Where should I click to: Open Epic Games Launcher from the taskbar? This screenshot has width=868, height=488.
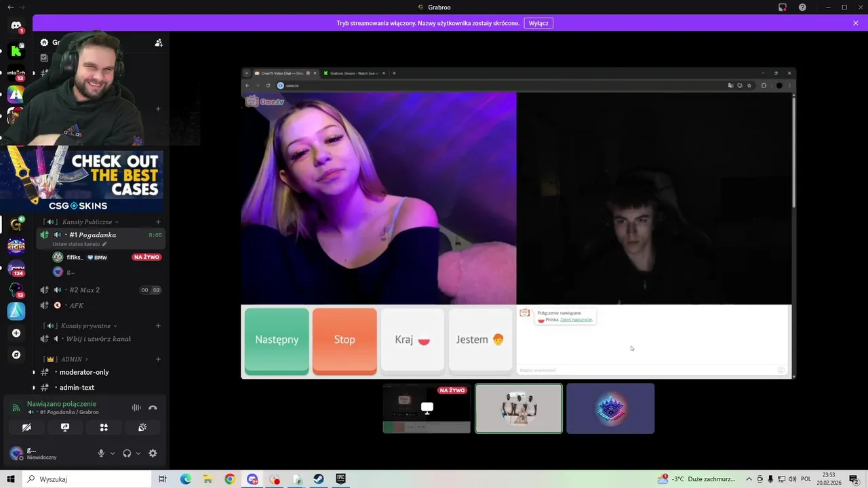[x=340, y=479]
